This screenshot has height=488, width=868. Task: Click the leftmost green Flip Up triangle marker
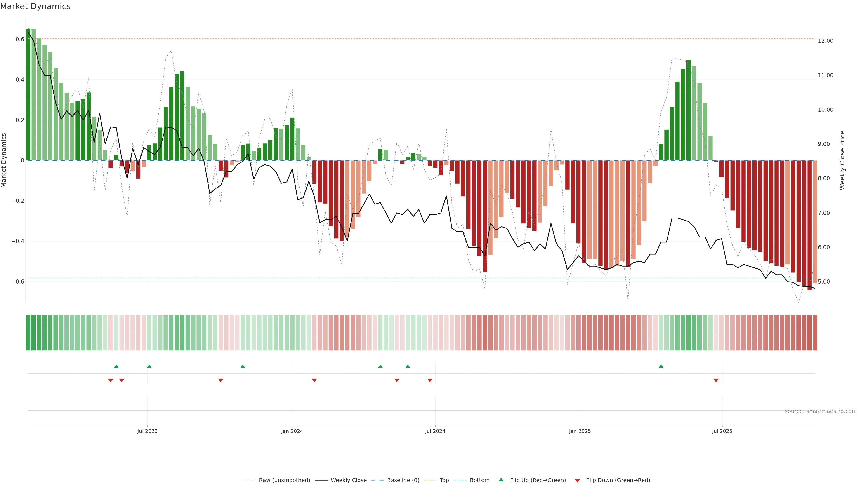(x=116, y=366)
